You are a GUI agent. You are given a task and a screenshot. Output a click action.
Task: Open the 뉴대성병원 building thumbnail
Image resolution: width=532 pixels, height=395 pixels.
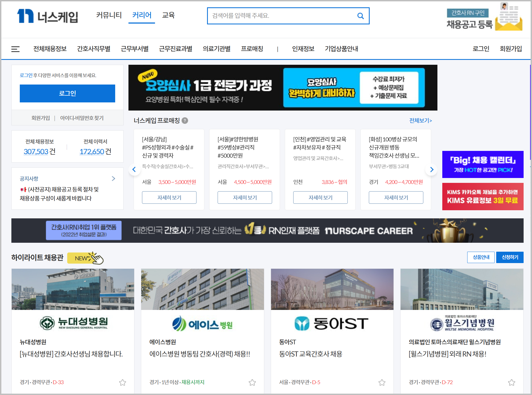click(73, 289)
